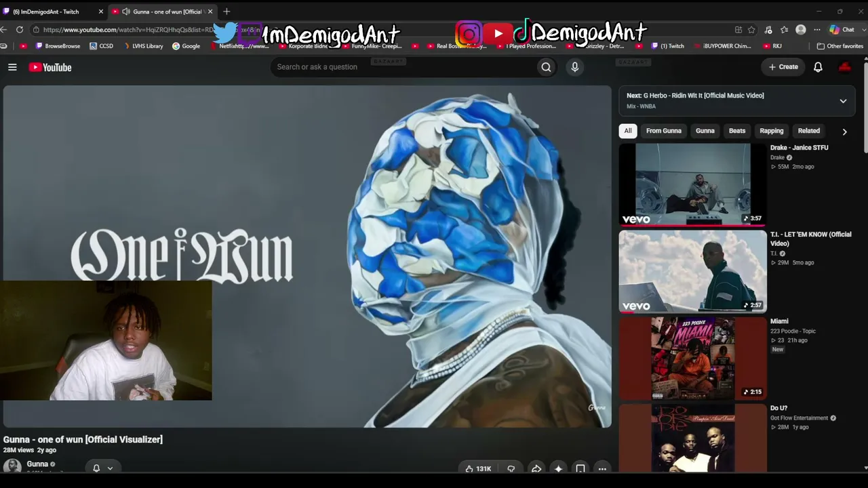Click the T.I. LET 'EM KNOW thumbnail
868x488 pixels.
pyautogui.click(x=692, y=271)
